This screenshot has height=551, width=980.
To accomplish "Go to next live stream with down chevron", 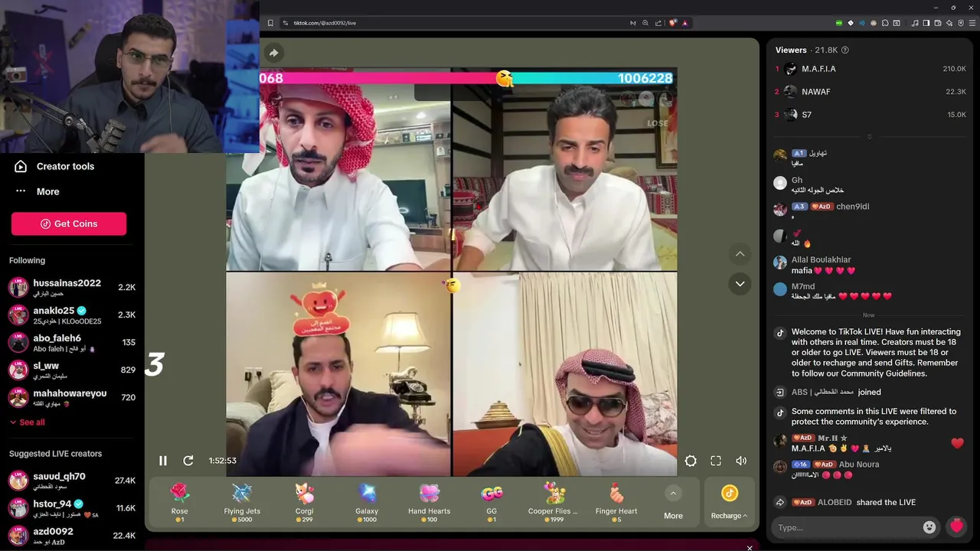I will tap(740, 284).
